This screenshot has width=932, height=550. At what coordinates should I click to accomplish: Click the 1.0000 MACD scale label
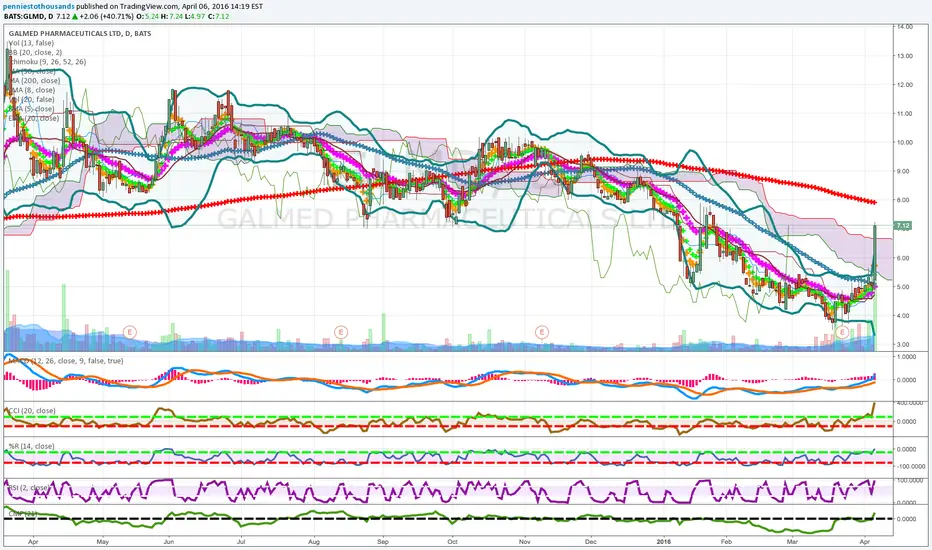coord(906,357)
